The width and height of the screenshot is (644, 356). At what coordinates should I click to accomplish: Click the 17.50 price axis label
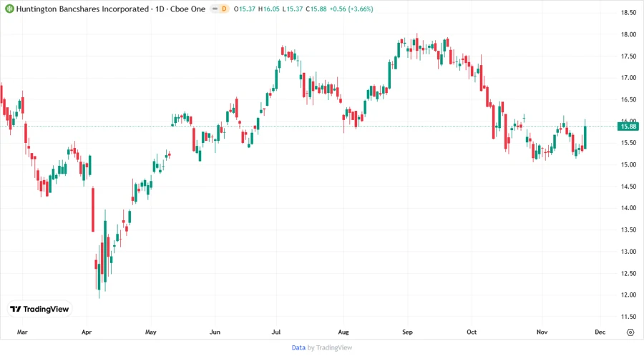click(x=628, y=56)
